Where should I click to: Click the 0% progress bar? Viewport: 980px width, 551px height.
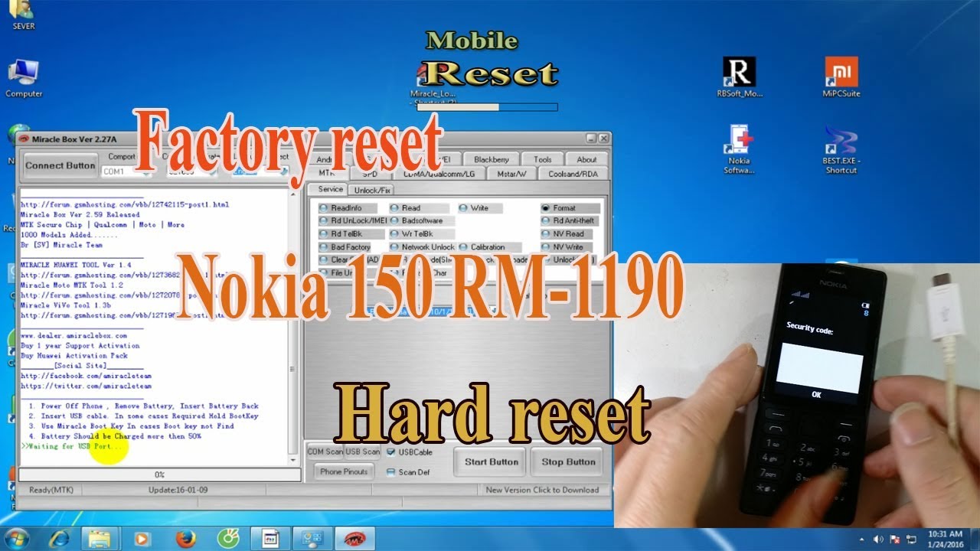[x=159, y=474]
